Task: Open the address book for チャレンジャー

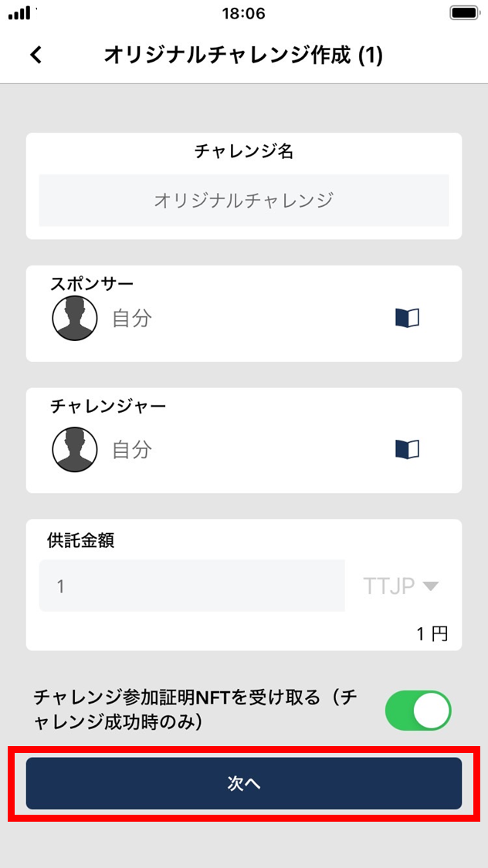Action: (407, 449)
